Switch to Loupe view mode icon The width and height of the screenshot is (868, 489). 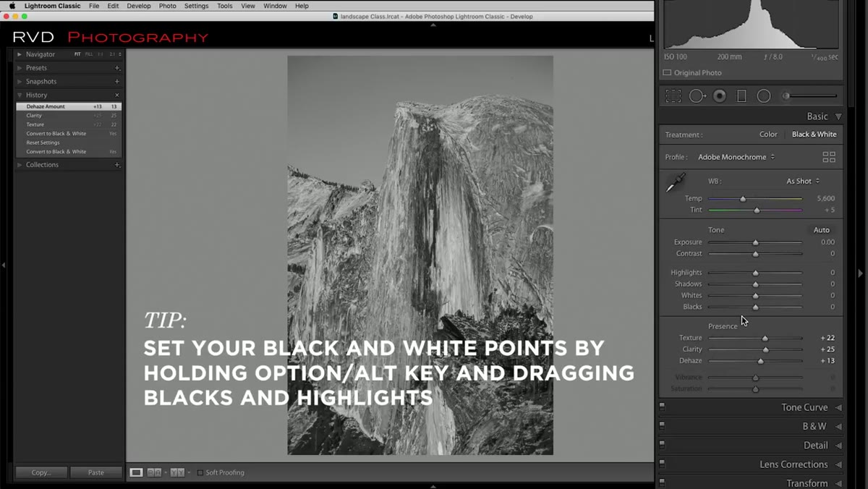tap(136, 472)
